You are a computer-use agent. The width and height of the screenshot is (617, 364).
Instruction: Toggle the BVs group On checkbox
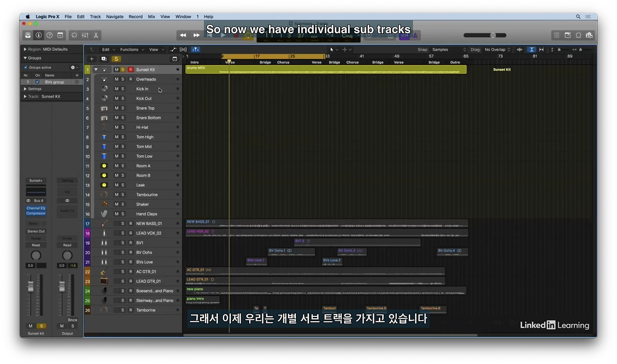(38, 82)
